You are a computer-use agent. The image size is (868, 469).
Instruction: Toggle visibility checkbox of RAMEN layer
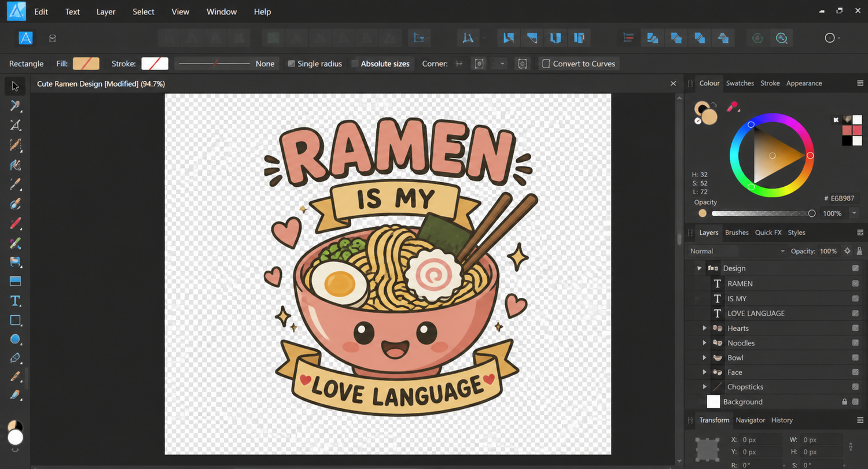[855, 283]
